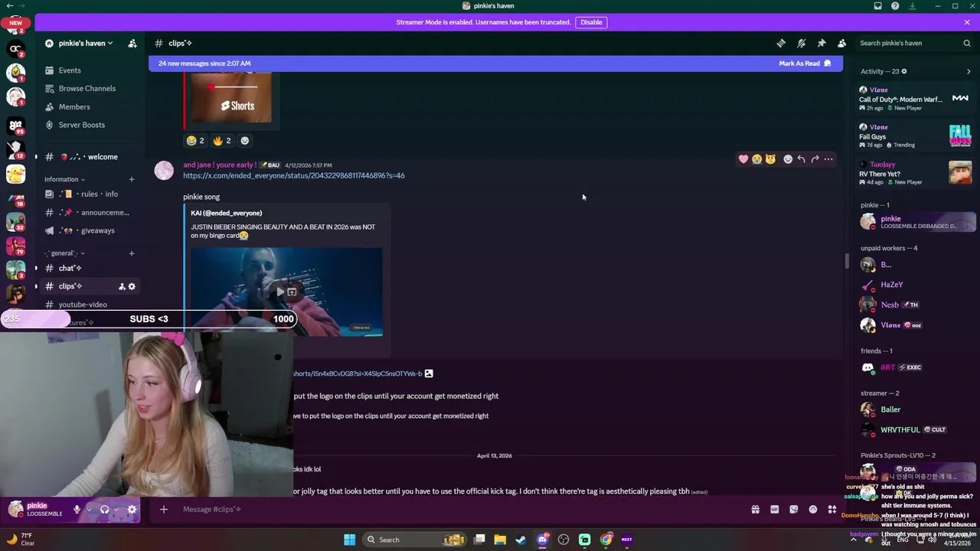Open the GIF picker

774,510
